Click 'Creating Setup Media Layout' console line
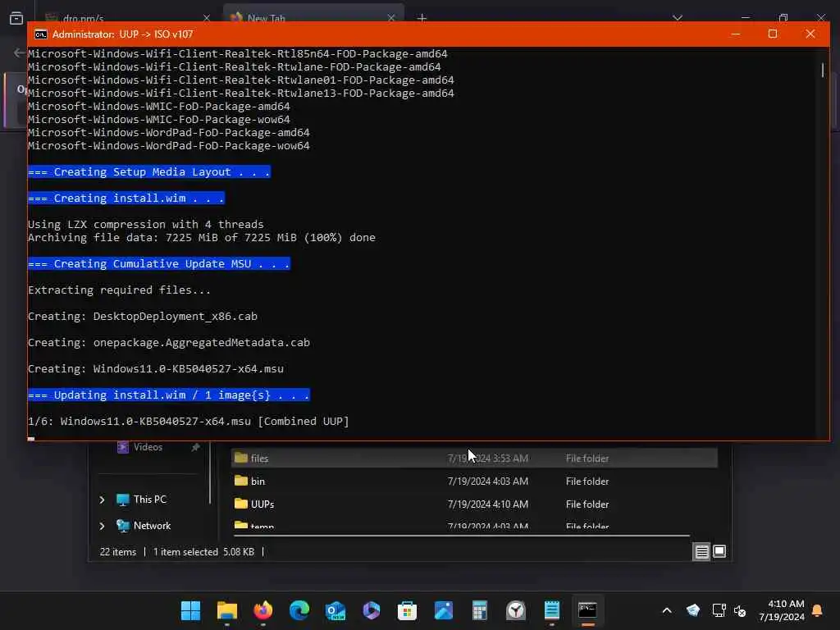Screen dimensions: 840x630 149,172
